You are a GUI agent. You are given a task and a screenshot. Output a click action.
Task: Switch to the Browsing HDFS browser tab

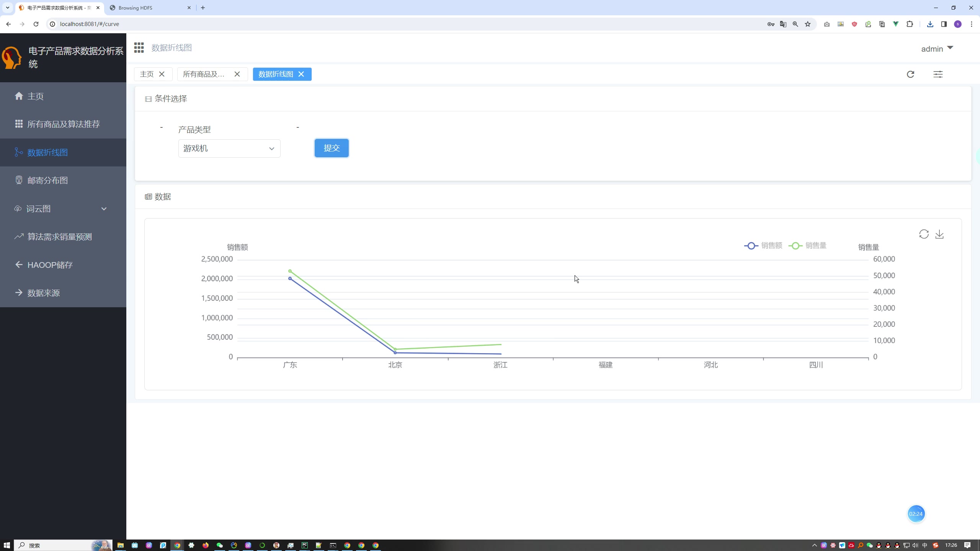pyautogui.click(x=150, y=8)
